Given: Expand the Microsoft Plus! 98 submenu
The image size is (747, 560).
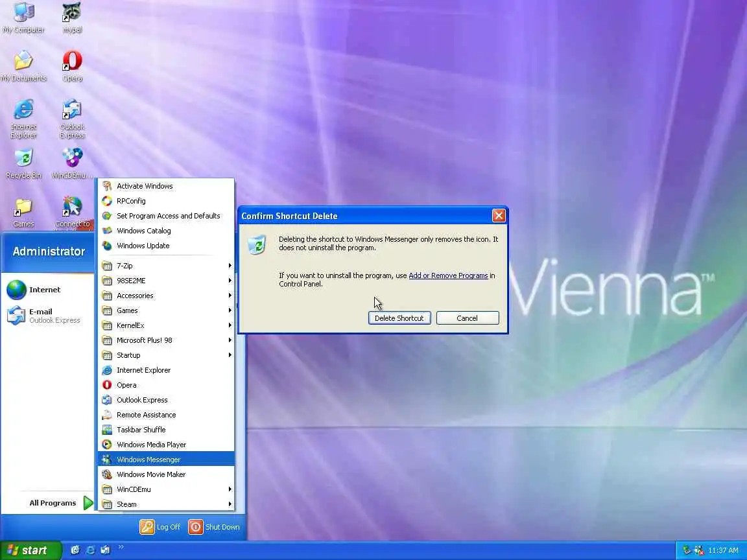Looking at the screenshot, I should (166, 340).
